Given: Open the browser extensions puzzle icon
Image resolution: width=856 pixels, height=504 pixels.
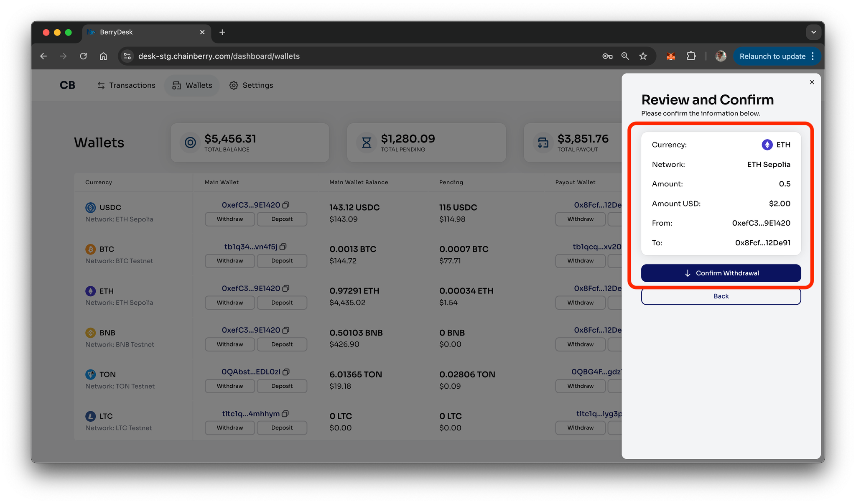Looking at the screenshot, I should 691,56.
